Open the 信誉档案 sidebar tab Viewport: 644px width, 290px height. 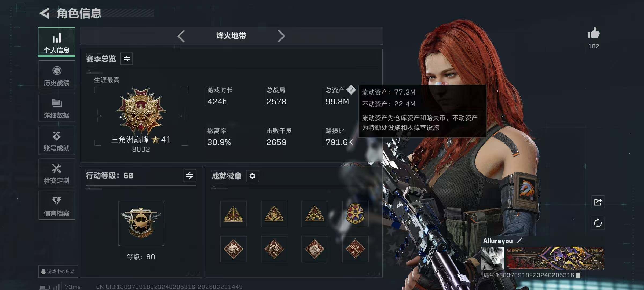tap(57, 205)
